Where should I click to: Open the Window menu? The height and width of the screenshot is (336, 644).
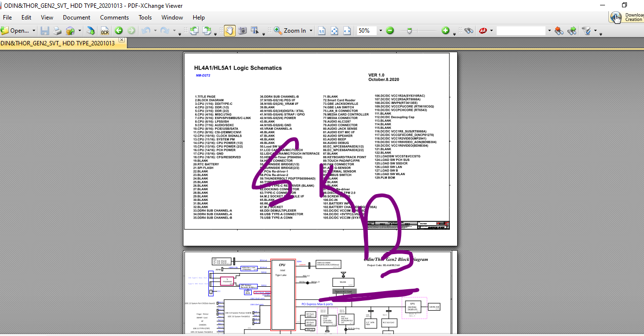coord(172,17)
